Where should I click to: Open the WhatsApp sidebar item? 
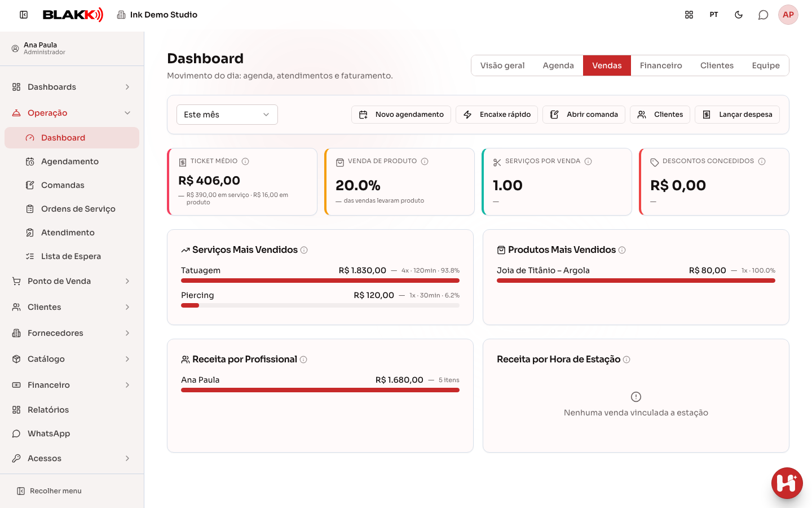point(72,433)
